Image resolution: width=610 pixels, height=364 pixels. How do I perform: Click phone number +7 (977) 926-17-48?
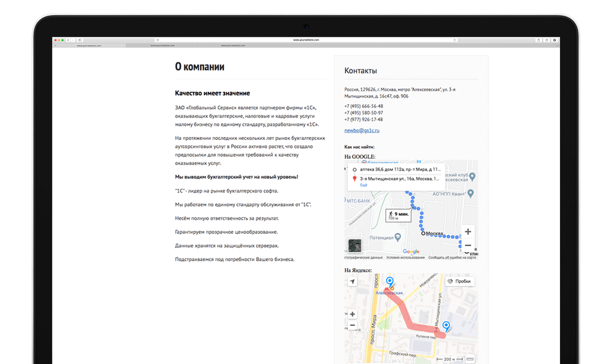point(363,119)
